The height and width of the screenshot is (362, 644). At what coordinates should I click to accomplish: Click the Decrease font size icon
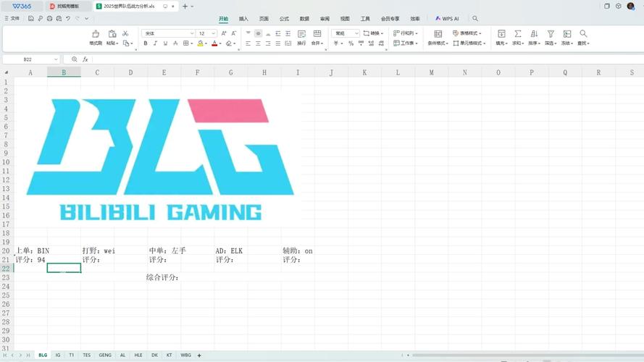[234, 33]
